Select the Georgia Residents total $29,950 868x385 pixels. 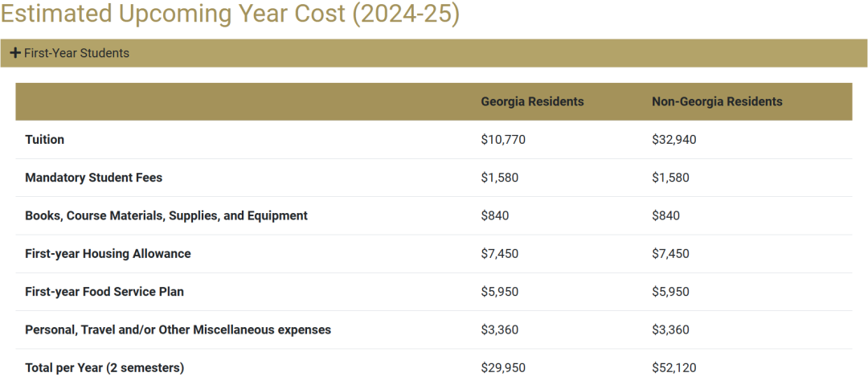(x=503, y=367)
